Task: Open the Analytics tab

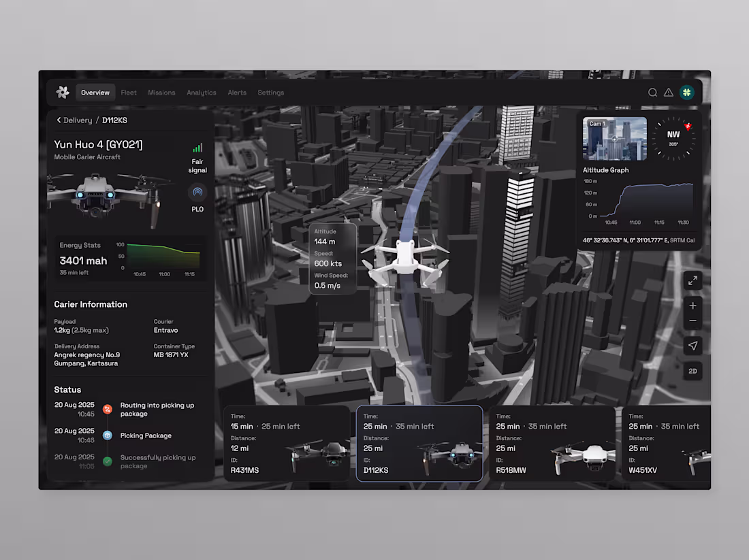Action: point(201,92)
